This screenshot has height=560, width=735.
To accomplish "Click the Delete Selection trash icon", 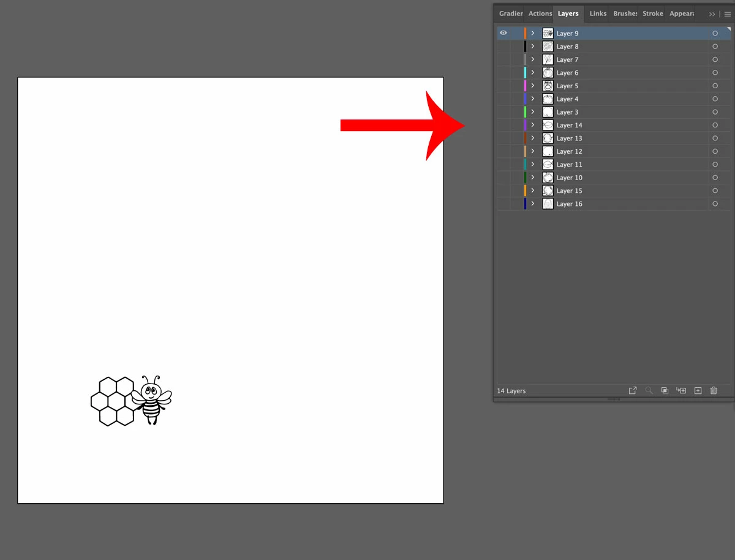I will point(714,391).
